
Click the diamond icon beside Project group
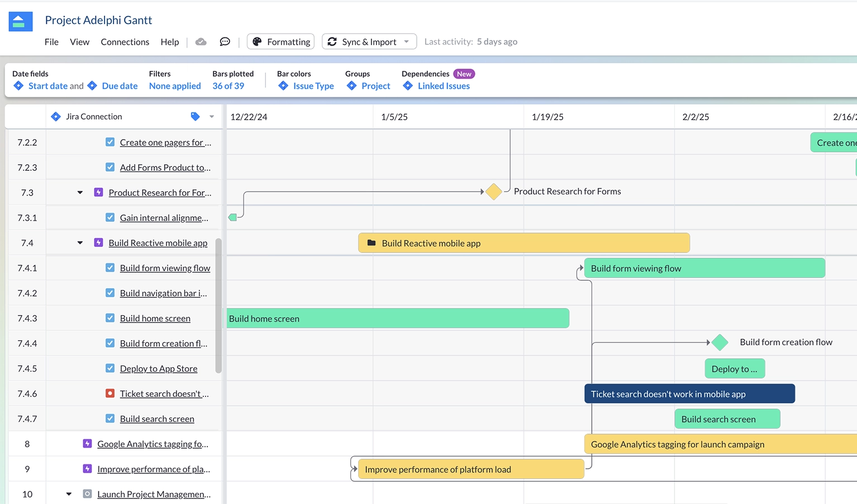(351, 85)
